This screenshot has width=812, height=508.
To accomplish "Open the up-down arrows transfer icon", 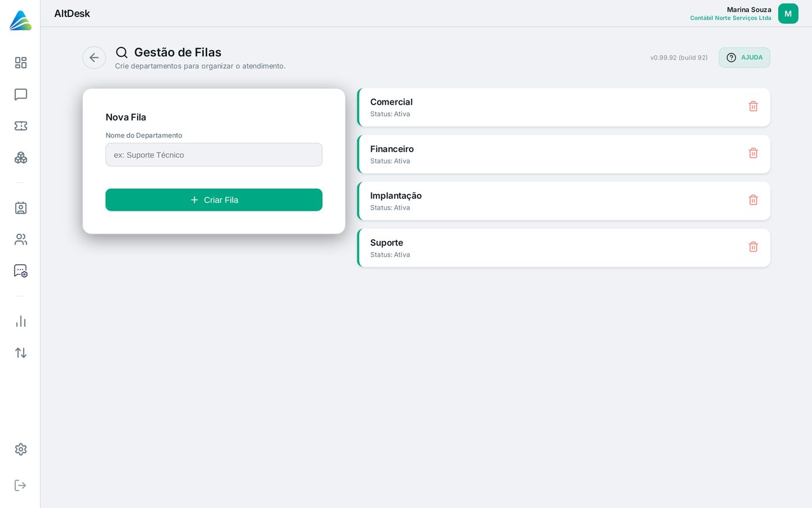I will click(x=21, y=353).
